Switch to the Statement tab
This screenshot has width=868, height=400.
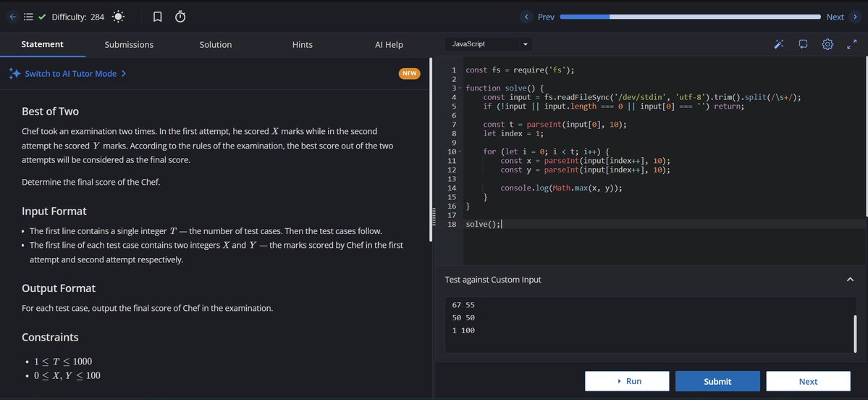(x=43, y=44)
